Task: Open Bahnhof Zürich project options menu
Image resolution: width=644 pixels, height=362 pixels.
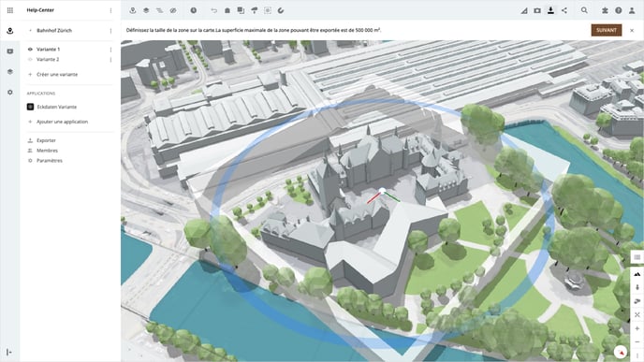Action: coord(110,31)
